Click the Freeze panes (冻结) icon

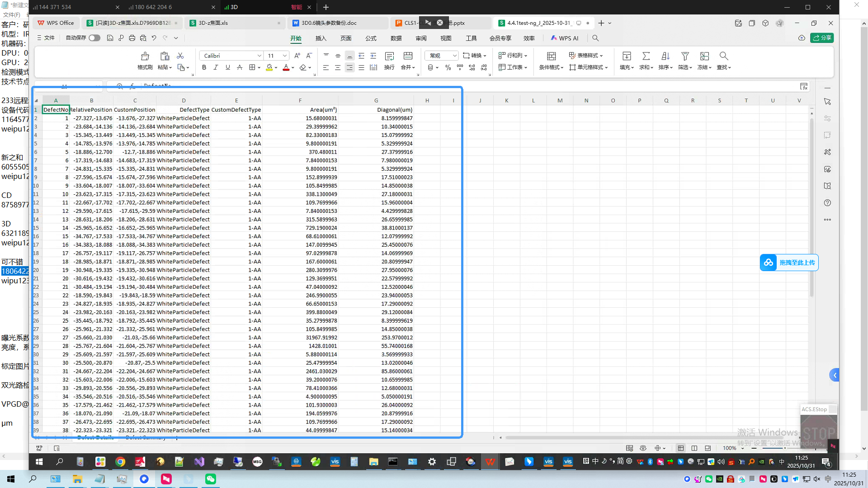tap(704, 56)
